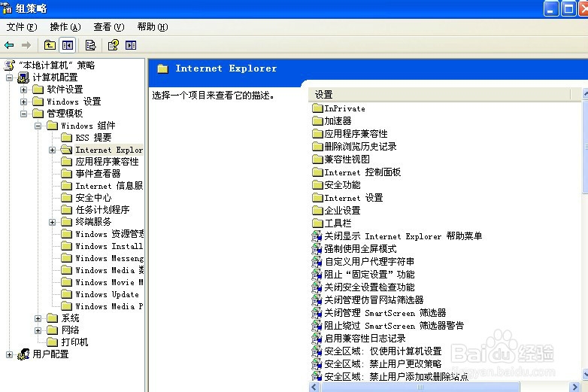Viewport: 588px width, 392px height.
Task: Toggle the Show/Hide Console Tree icon
Action: (68, 45)
